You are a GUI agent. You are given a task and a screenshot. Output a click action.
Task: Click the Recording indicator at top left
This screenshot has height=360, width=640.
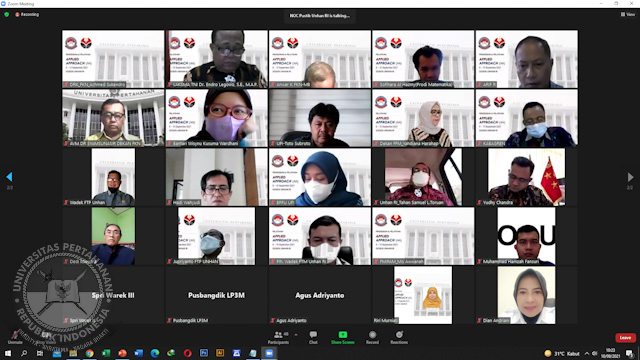click(27, 14)
